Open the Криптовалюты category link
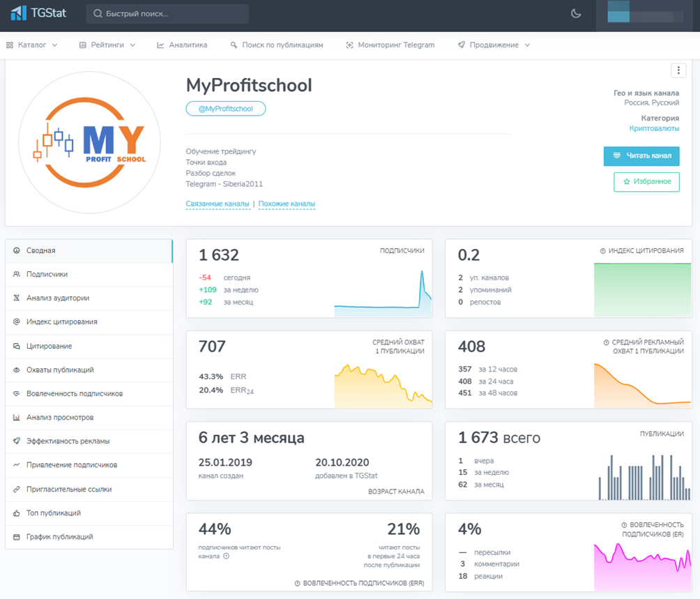700x599 pixels. click(654, 128)
